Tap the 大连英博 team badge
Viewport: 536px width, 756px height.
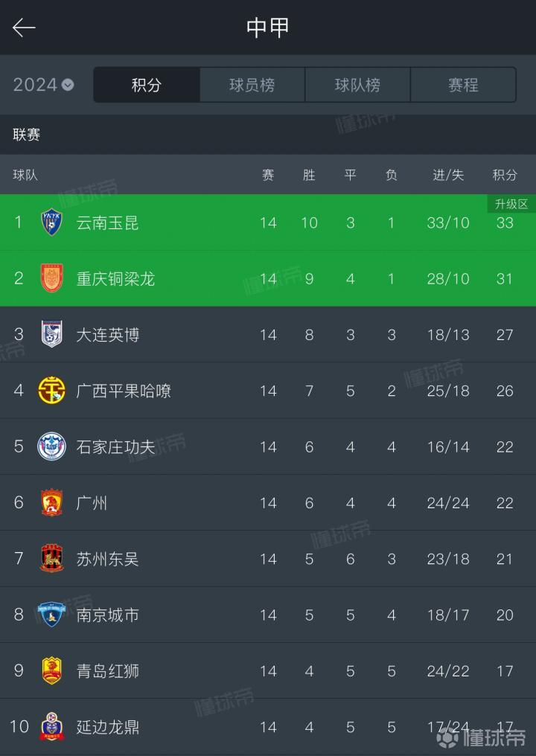(51, 334)
